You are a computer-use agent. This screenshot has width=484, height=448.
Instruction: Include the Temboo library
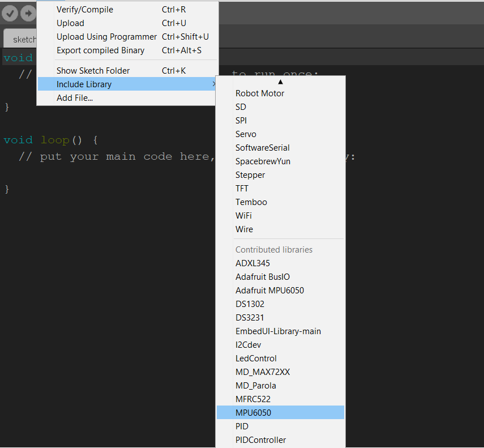click(x=280, y=202)
